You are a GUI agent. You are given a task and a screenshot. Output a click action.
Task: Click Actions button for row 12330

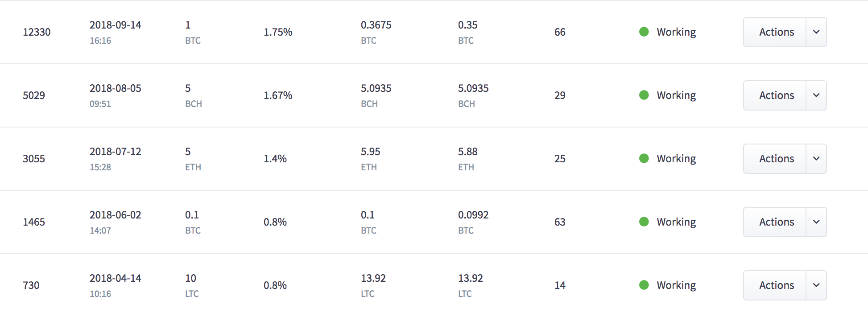(775, 32)
